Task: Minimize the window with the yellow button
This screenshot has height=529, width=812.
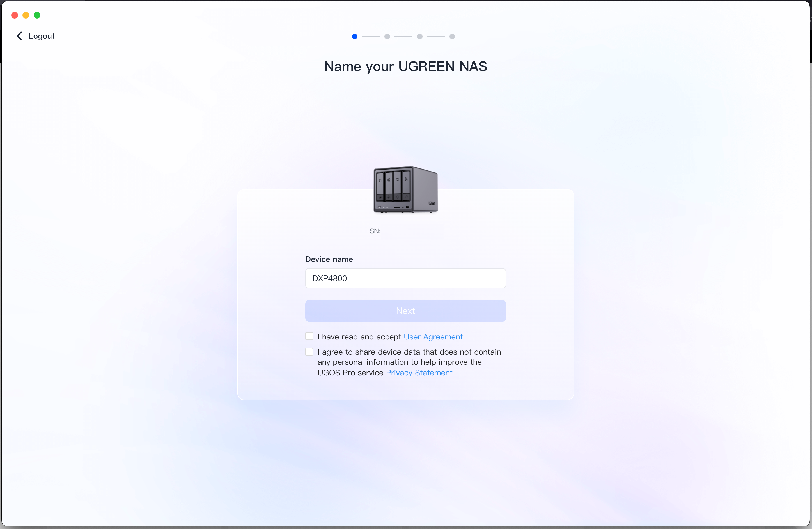Action: click(26, 15)
